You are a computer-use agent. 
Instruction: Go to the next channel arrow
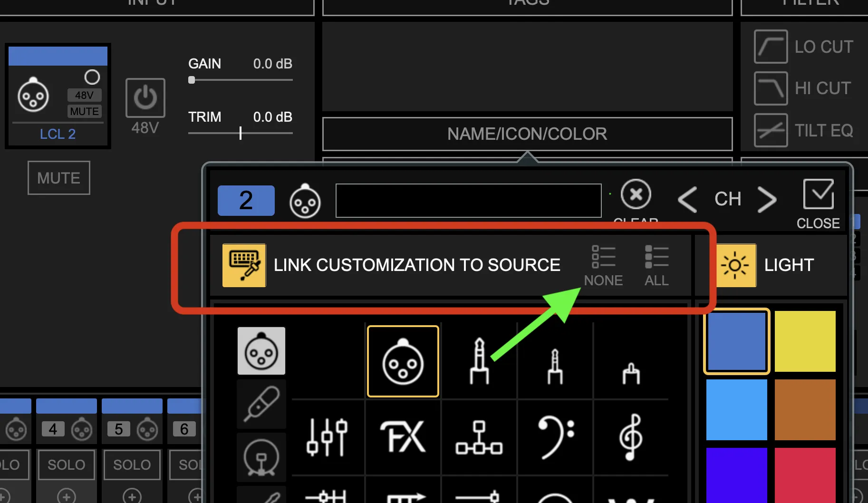pos(767,200)
